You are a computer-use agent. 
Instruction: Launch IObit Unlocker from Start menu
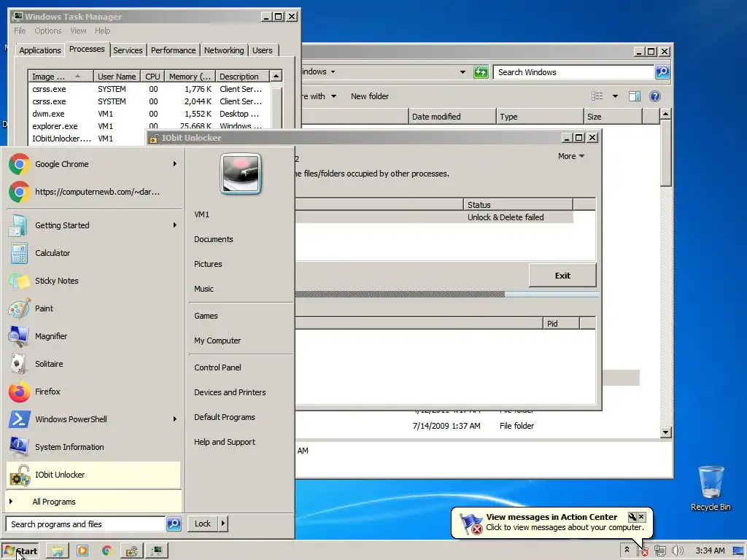tap(93, 475)
